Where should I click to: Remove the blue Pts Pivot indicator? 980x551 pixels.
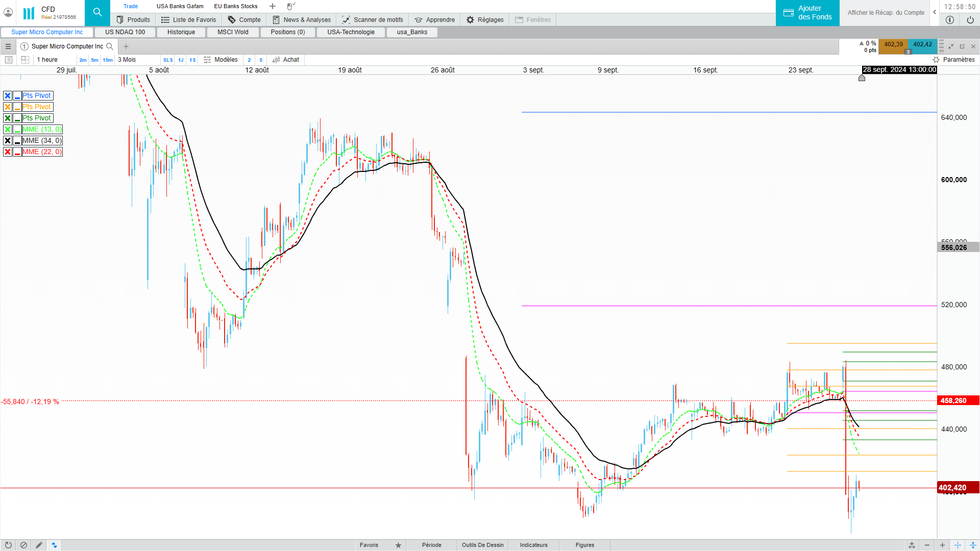[8, 95]
